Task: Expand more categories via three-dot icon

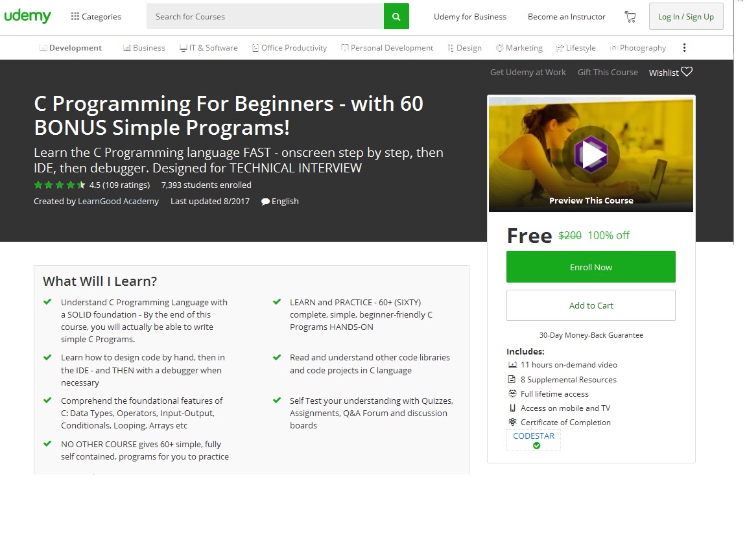Action: (x=684, y=47)
